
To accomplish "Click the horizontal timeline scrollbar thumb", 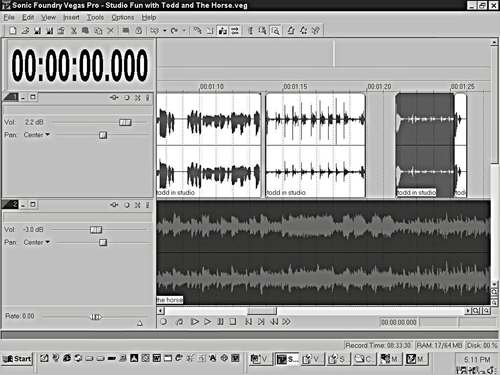I will point(262,311).
